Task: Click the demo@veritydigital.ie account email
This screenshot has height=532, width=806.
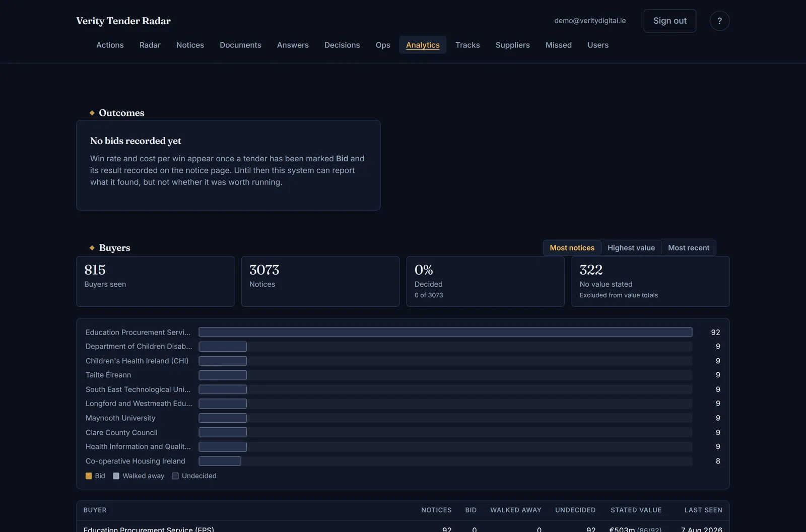Action: click(x=590, y=21)
